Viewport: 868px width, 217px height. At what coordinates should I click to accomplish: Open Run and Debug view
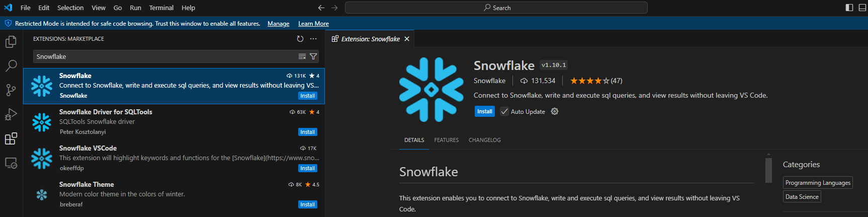tap(11, 114)
